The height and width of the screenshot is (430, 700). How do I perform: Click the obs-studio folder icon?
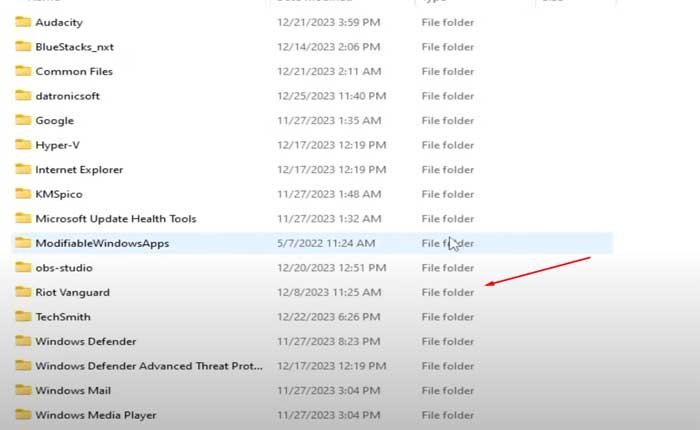point(23,267)
